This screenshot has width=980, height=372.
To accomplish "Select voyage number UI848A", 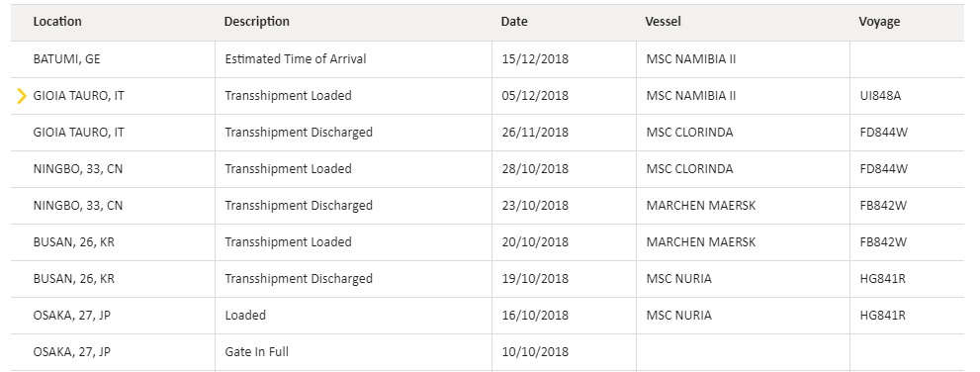I will [881, 96].
